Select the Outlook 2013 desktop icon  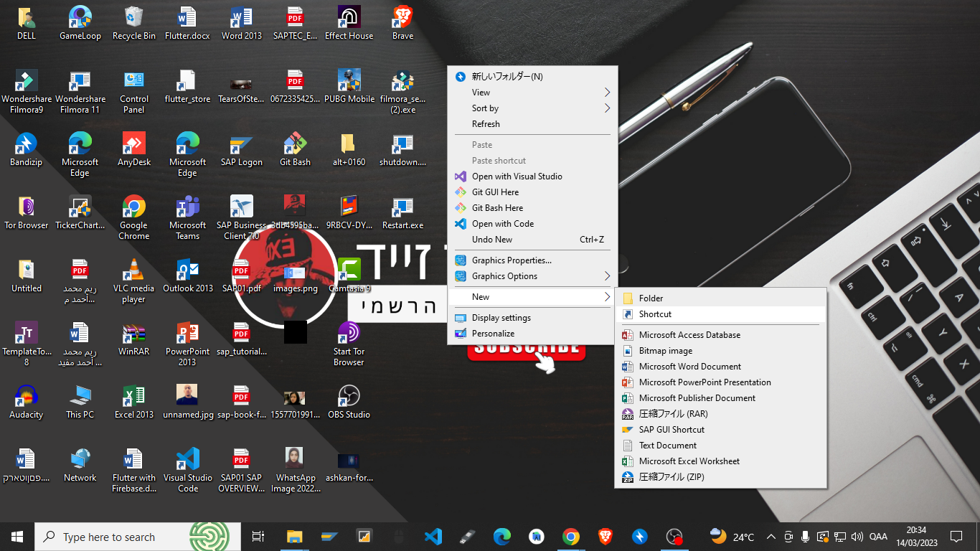[x=187, y=275]
